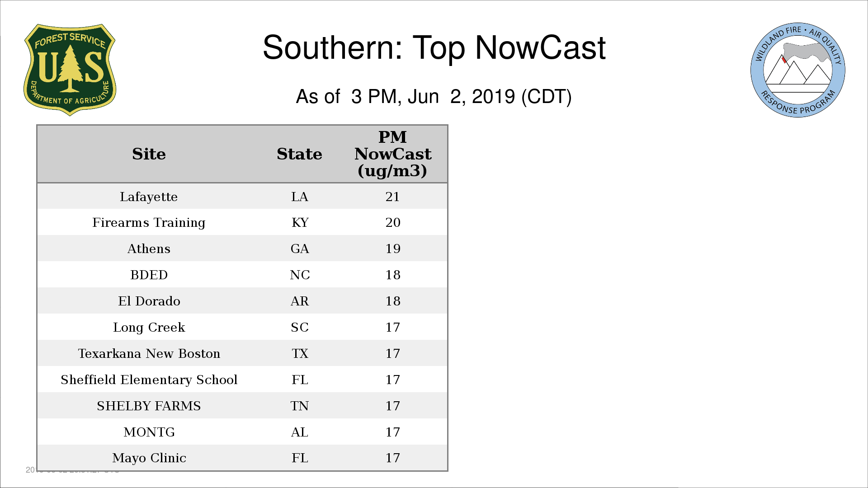
Task: Click the TN state cell
Action: coord(299,406)
